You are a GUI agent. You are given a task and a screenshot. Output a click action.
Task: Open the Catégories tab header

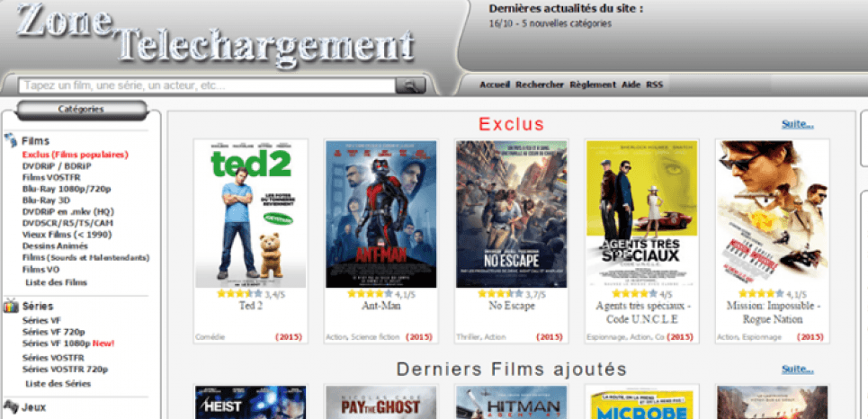click(x=81, y=110)
